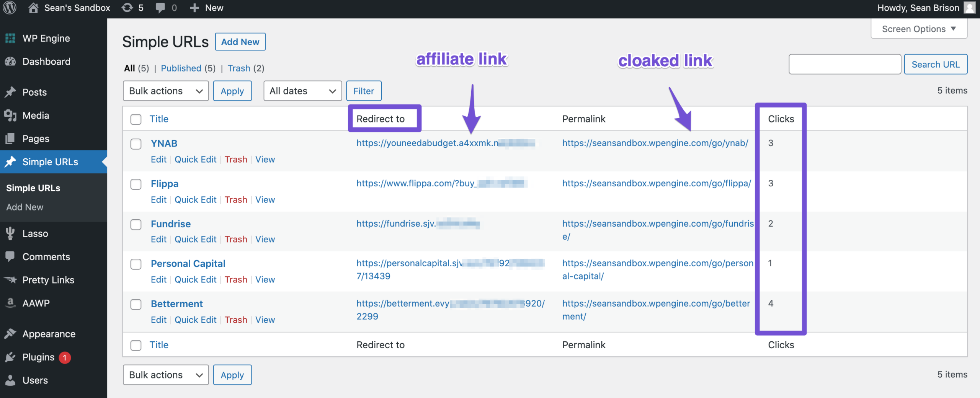980x398 pixels.
Task: Check the YNAB row checkbox
Action: (x=136, y=144)
